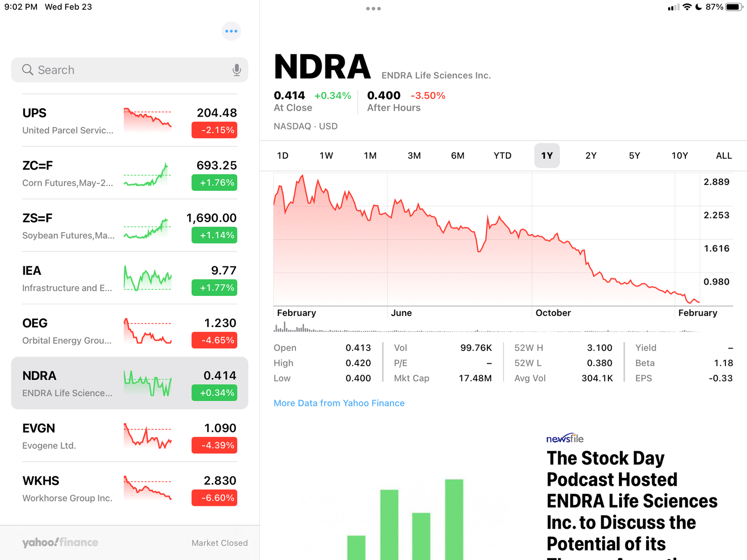The width and height of the screenshot is (747, 560).
Task: Tap the Wi-Fi status icon
Action: pyautogui.click(x=687, y=7)
